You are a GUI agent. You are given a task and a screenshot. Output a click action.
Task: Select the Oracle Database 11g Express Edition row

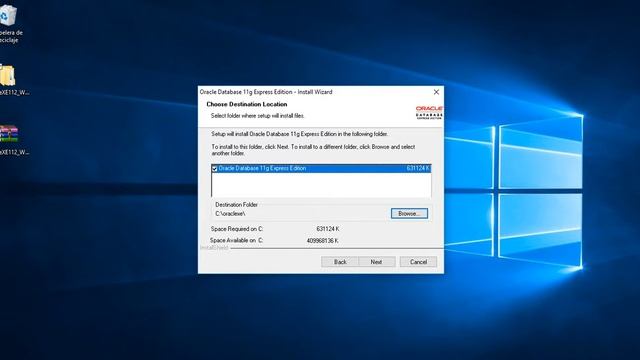tap(321, 169)
